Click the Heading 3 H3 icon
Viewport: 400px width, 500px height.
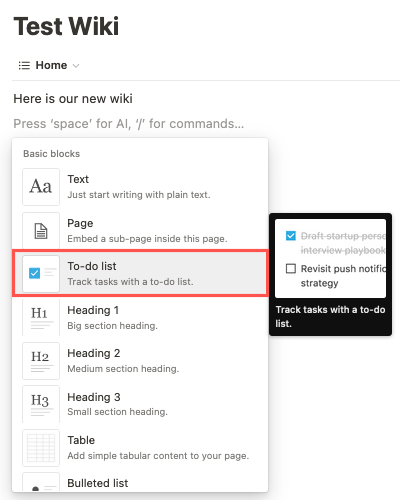click(41, 404)
